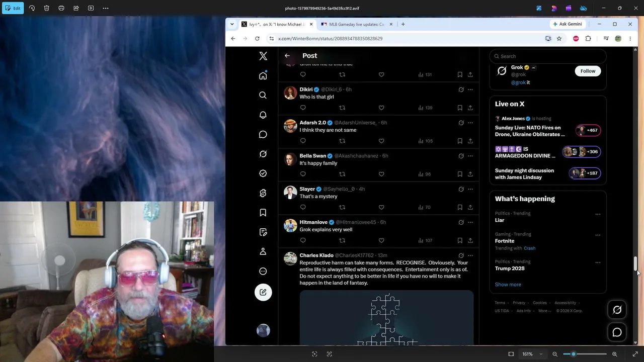The image size is (644, 362).
Task: Like Bella Swan's 'It's happy family' reply
Action: [381, 174]
